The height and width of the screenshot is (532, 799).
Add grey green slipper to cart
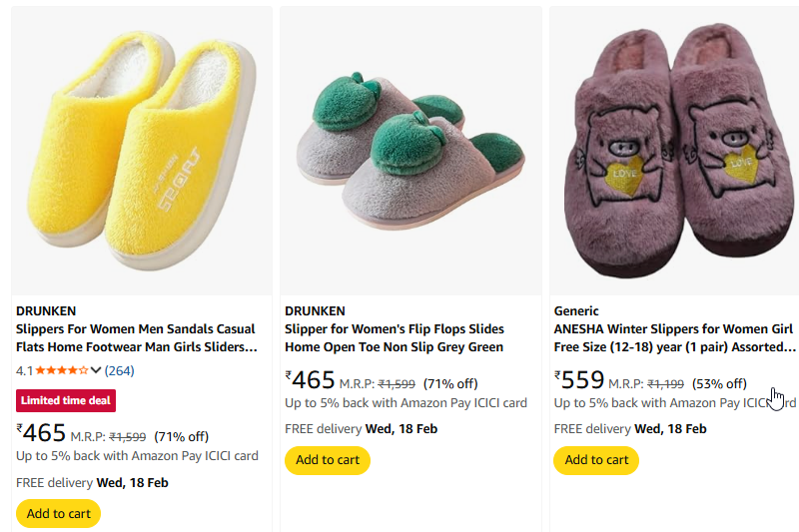pyautogui.click(x=328, y=460)
